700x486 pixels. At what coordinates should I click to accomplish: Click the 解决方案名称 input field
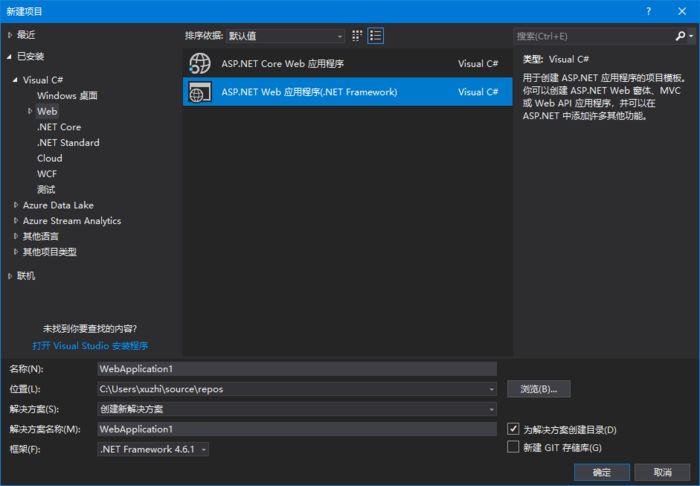(x=297, y=429)
